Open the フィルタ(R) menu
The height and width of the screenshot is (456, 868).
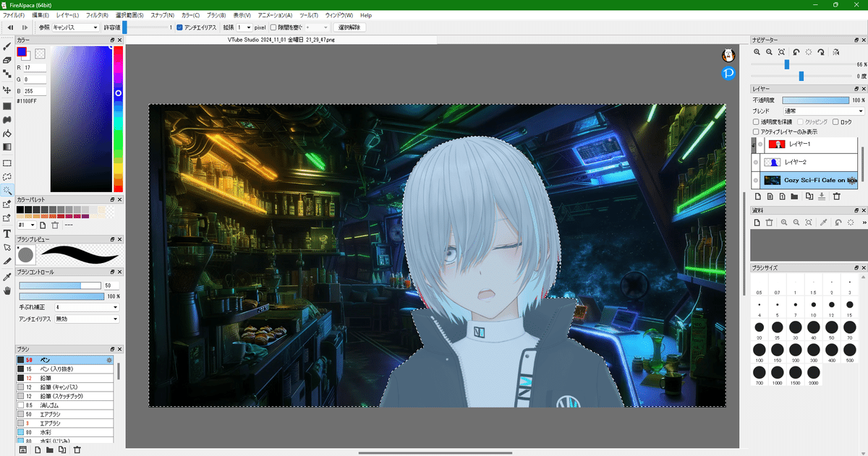coord(97,15)
